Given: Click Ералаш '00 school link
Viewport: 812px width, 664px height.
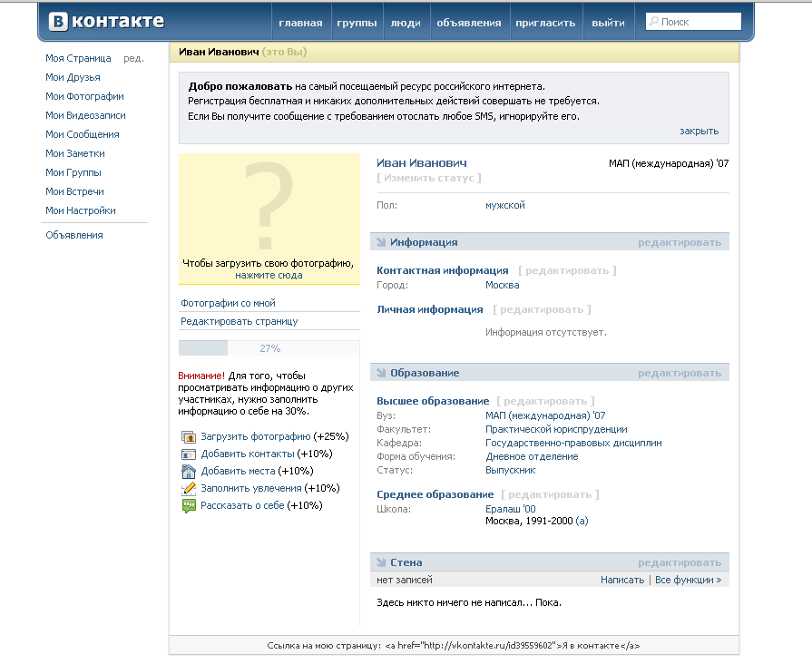Looking at the screenshot, I should (x=511, y=509).
